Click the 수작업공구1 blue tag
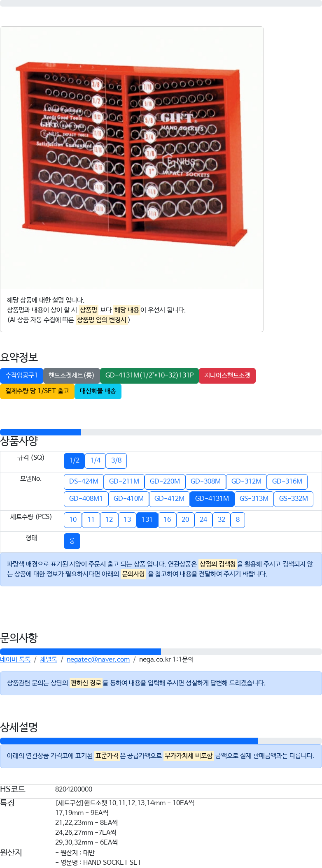The image size is (322, 868). tap(21, 376)
